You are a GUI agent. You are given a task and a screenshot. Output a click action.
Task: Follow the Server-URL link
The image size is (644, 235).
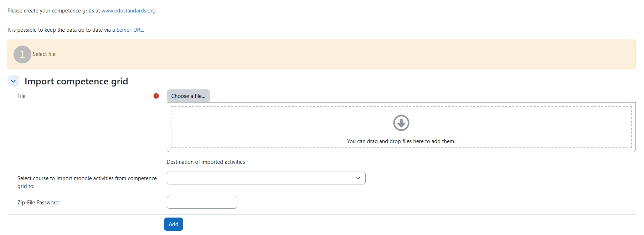click(x=129, y=30)
